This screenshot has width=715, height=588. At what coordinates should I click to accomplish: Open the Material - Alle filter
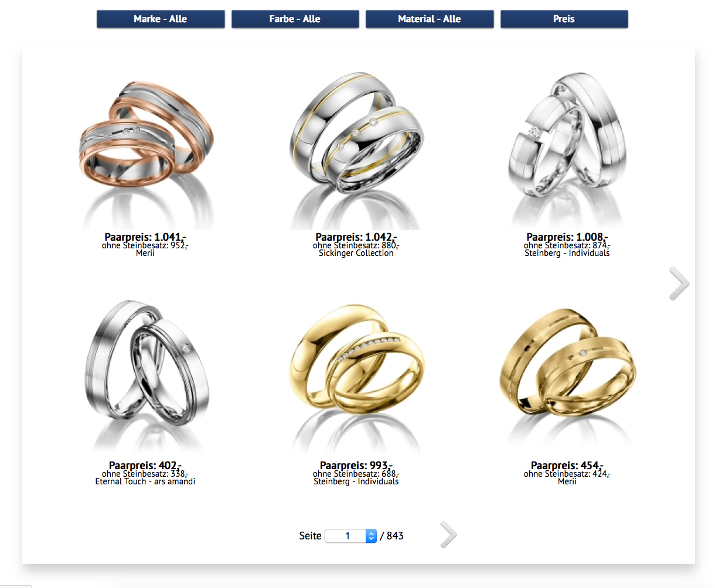430,19
